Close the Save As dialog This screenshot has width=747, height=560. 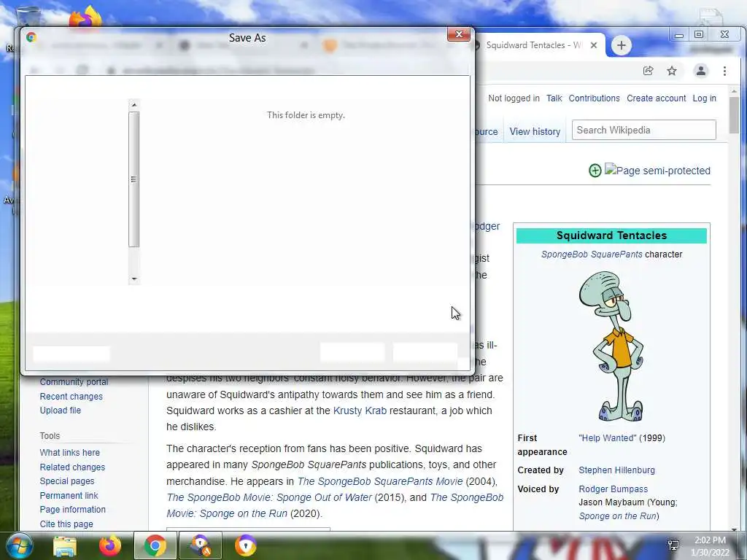click(x=459, y=34)
